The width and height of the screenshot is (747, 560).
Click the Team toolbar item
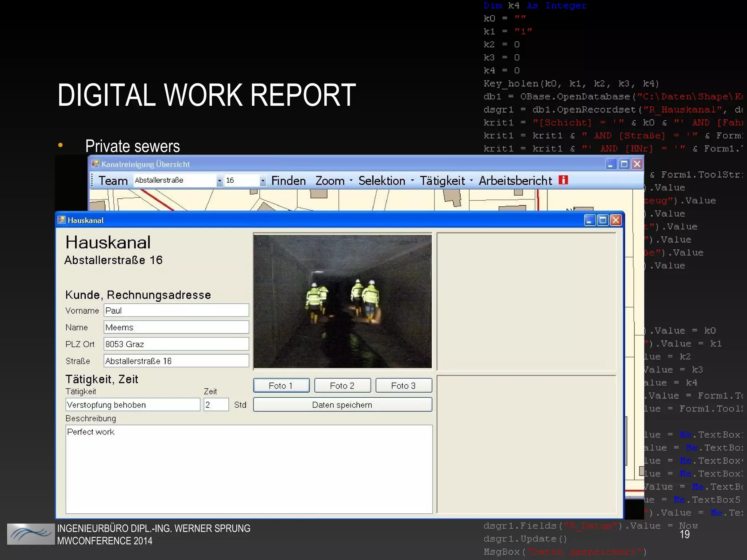113,180
